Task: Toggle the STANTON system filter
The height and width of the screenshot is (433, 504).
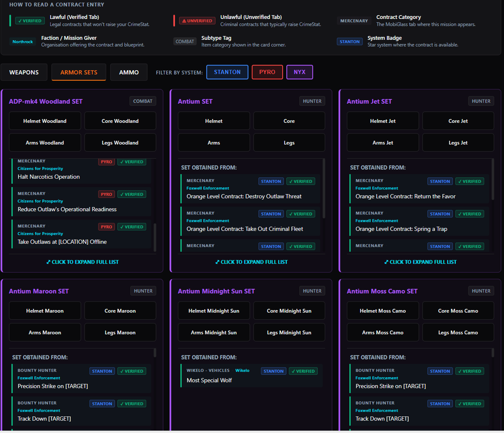Action: 227,72
